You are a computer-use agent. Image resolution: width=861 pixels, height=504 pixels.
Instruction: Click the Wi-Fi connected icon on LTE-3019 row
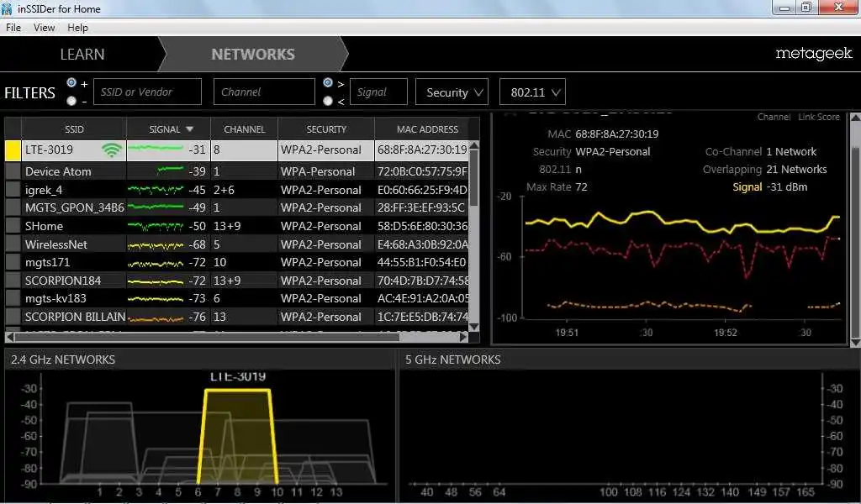tap(112, 150)
